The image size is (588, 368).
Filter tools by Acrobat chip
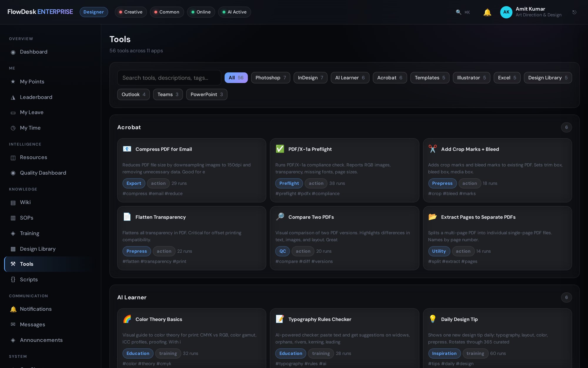click(x=390, y=78)
